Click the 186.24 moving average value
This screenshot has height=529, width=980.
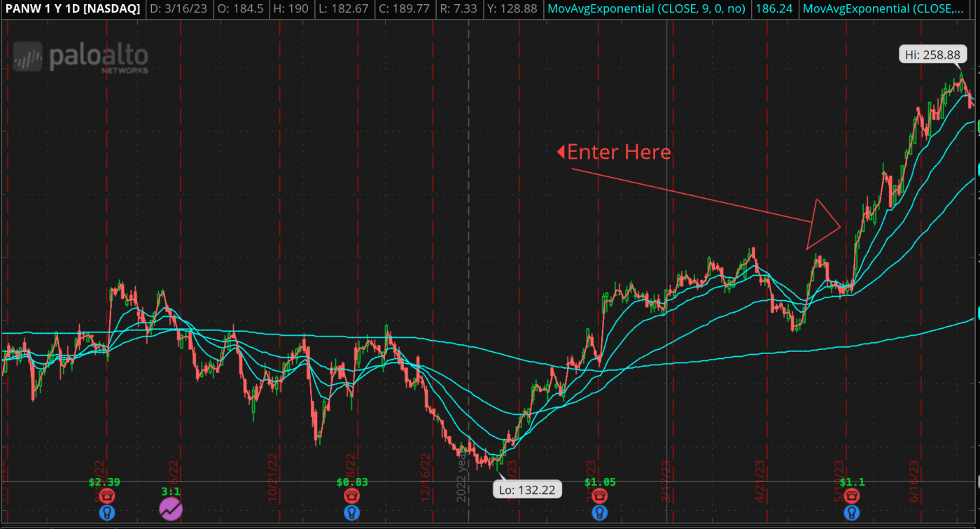pyautogui.click(x=775, y=9)
